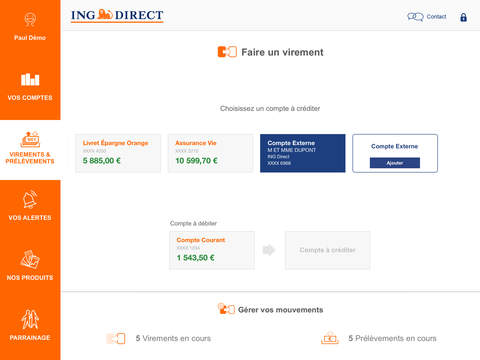480x360 pixels.
Task: Select the Virements & Prélèvements sidebar item
Action: (30, 149)
